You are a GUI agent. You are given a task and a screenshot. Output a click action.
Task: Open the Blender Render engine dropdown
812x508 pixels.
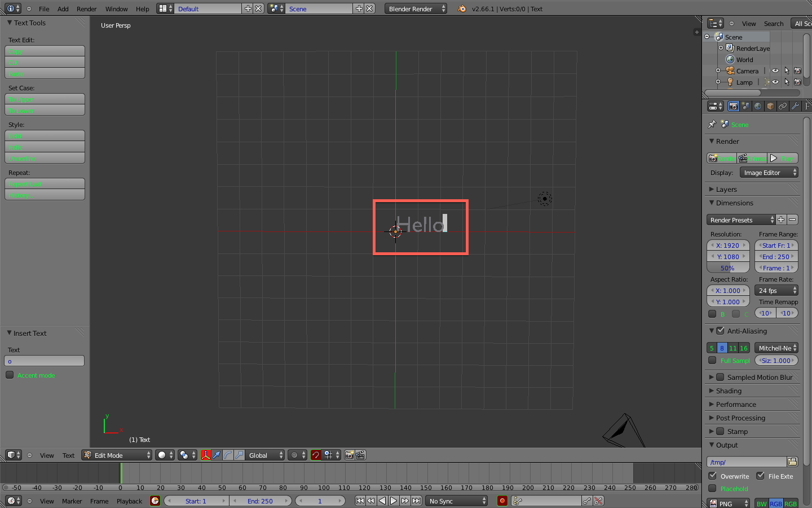tap(414, 8)
